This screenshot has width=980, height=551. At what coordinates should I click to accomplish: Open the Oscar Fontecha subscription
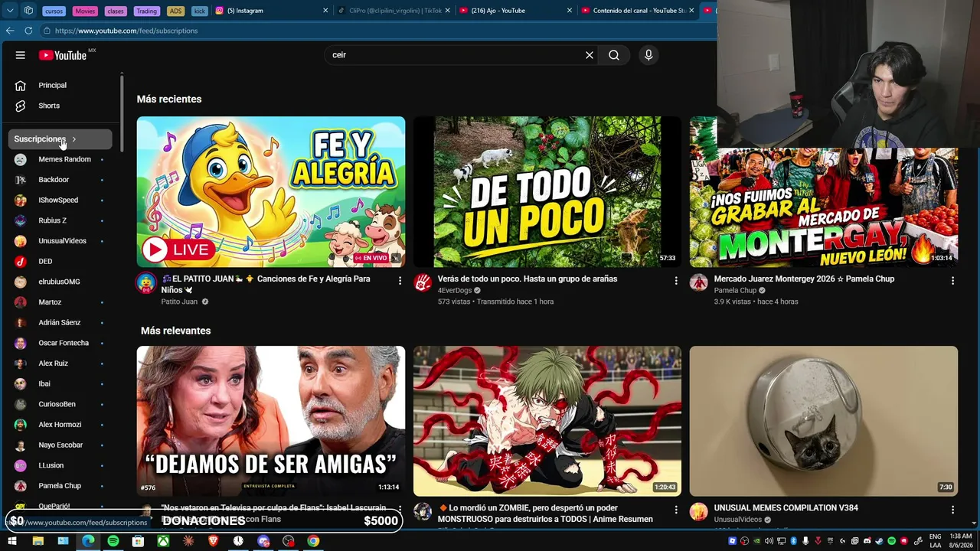[60, 343]
